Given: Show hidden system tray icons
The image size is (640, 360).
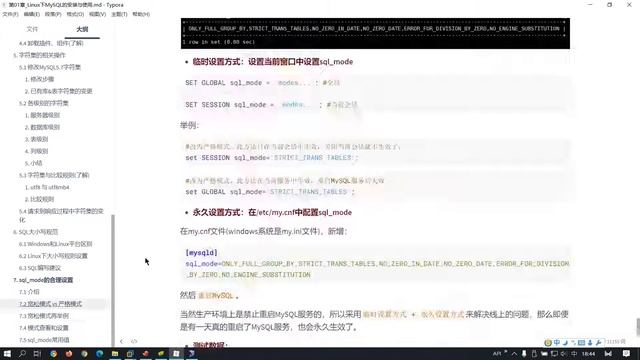Looking at the screenshot, I should [514, 353].
